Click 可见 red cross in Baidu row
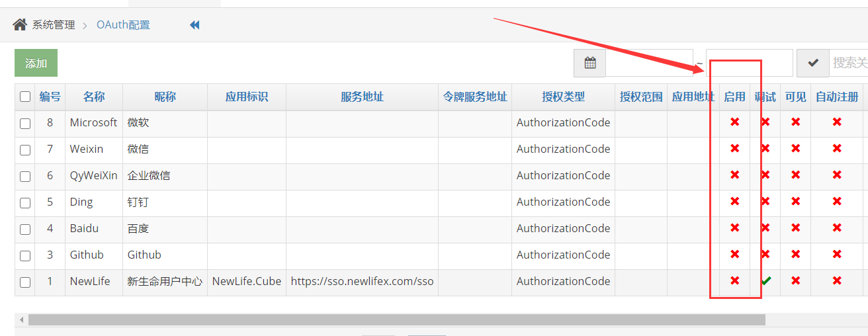 [796, 228]
